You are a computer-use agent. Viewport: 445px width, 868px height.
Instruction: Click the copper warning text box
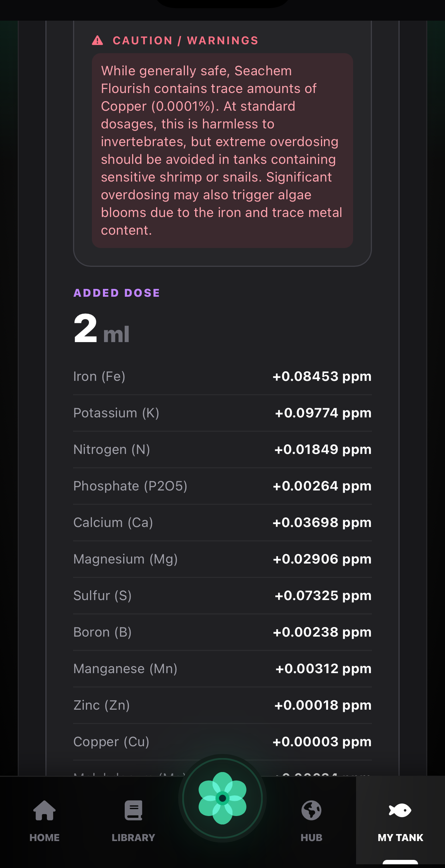click(x=222, y=151)
